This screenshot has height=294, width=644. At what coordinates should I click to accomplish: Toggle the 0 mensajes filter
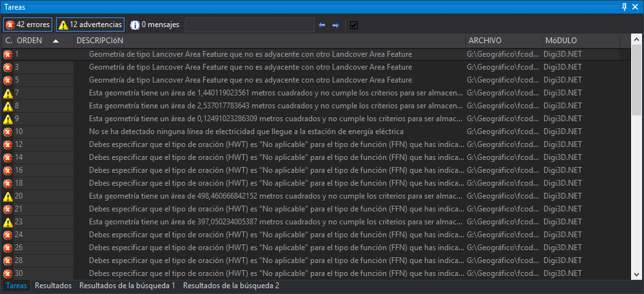coord(155,24)
